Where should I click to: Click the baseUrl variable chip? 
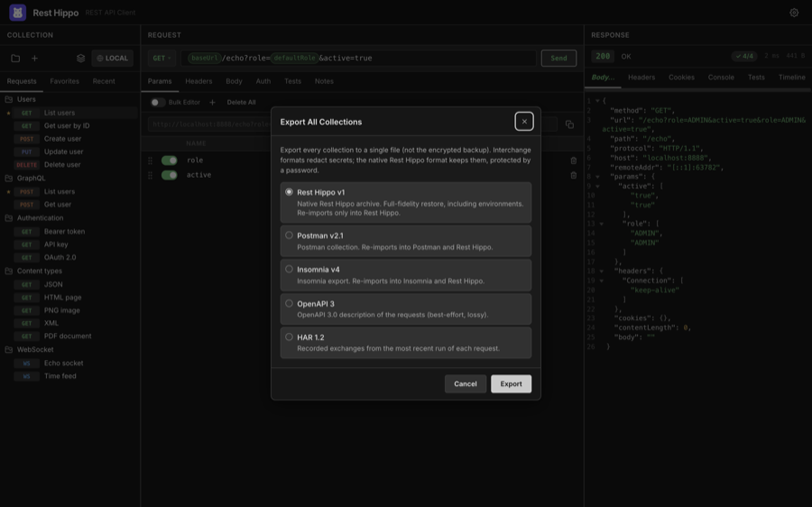(205, 58)
